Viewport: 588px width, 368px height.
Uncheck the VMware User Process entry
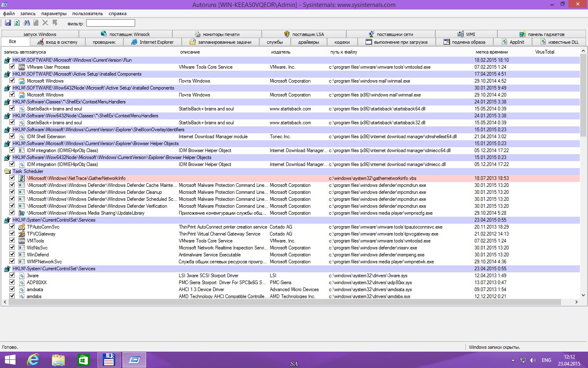(12, 67)
